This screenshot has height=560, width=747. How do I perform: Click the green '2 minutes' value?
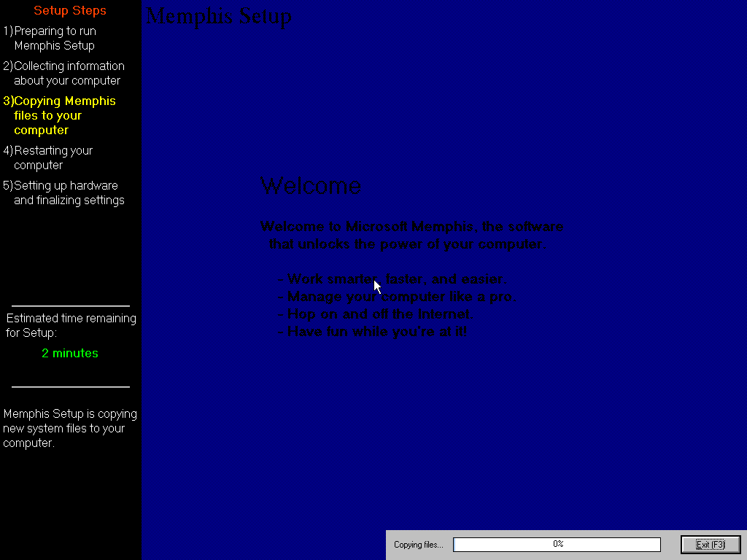coord(70,353)
